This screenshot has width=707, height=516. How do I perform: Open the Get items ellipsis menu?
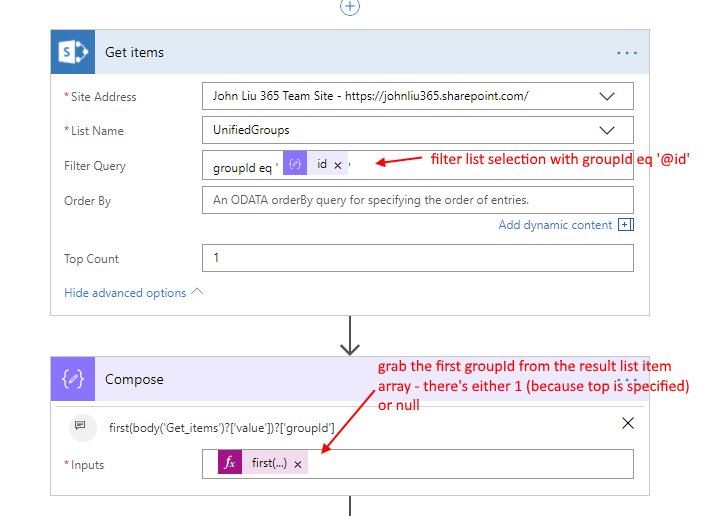point(627,52)
